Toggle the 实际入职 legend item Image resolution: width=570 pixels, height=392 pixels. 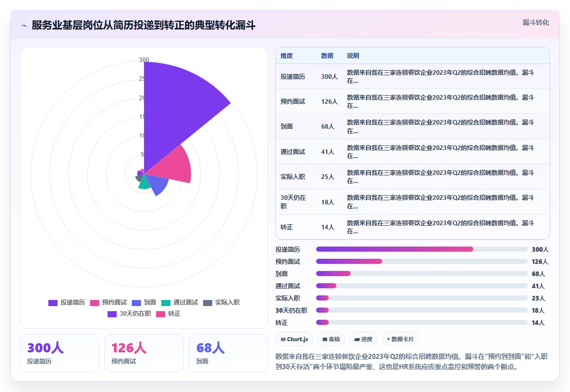click(x=221, y=303)
